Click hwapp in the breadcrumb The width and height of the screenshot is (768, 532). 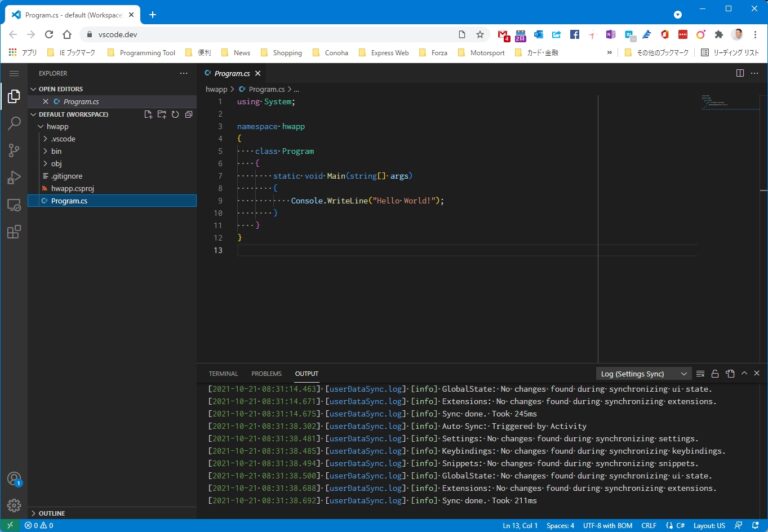(216, 89)
